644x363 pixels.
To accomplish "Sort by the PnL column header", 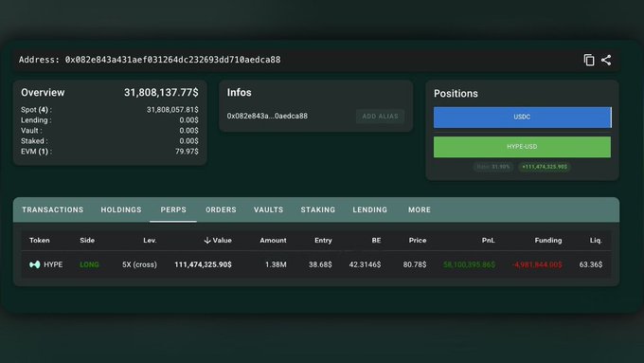I will (489, 241).
